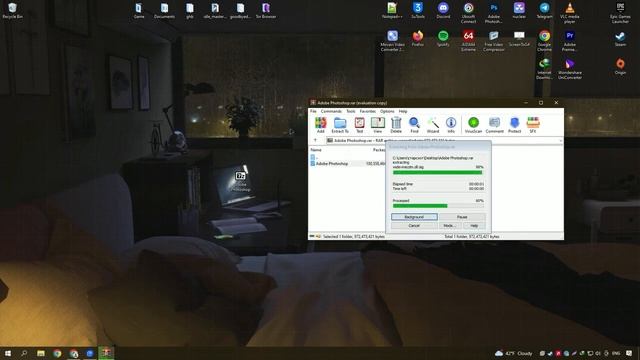Click the Comment toolbar icon

494,125
